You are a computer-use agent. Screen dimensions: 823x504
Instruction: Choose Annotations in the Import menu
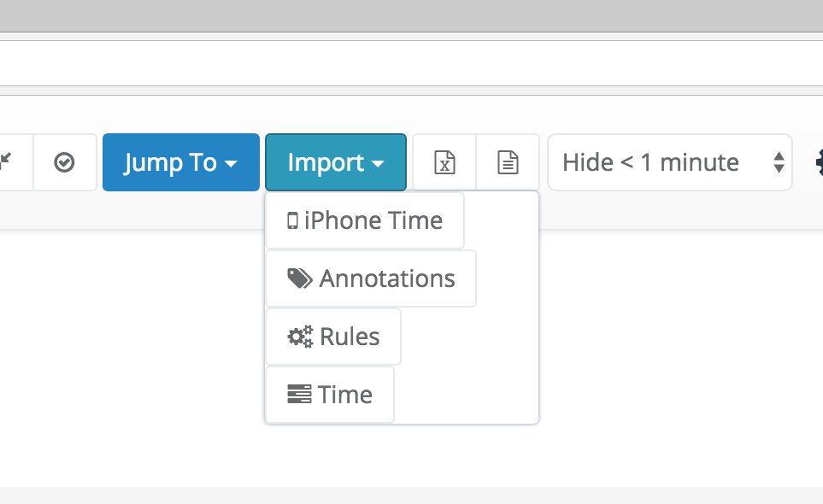point(371,278)
